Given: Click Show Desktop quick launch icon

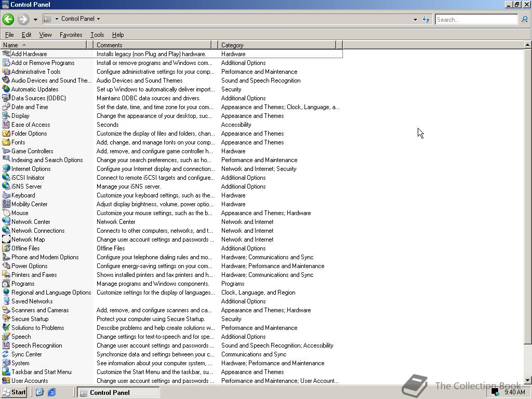Looking at the screenshot, I should click(39, 392).
